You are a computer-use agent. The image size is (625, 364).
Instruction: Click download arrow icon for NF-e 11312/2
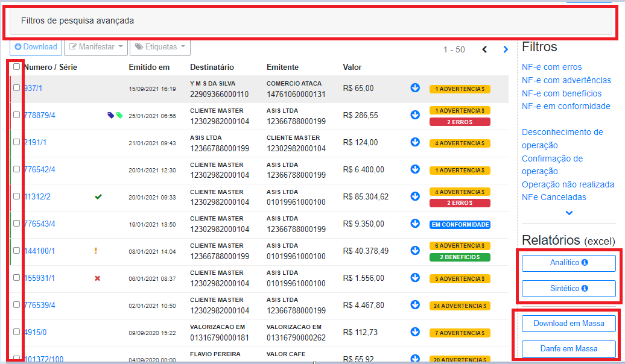pyautogui.click(x=415, y=196)
